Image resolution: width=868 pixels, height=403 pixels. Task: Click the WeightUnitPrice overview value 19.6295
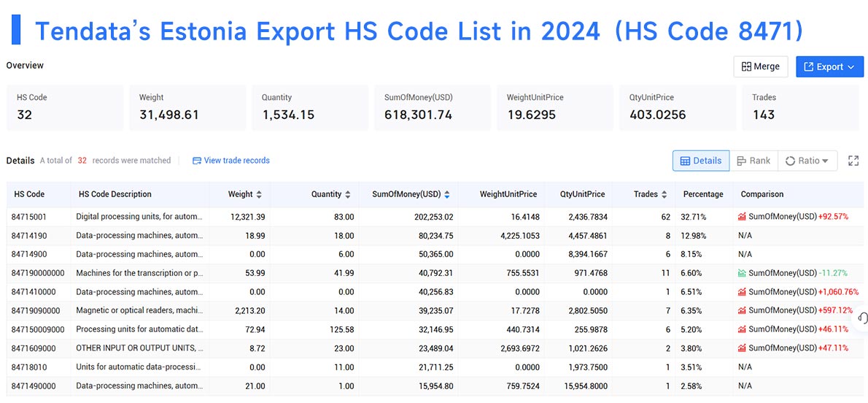[532, 115]
